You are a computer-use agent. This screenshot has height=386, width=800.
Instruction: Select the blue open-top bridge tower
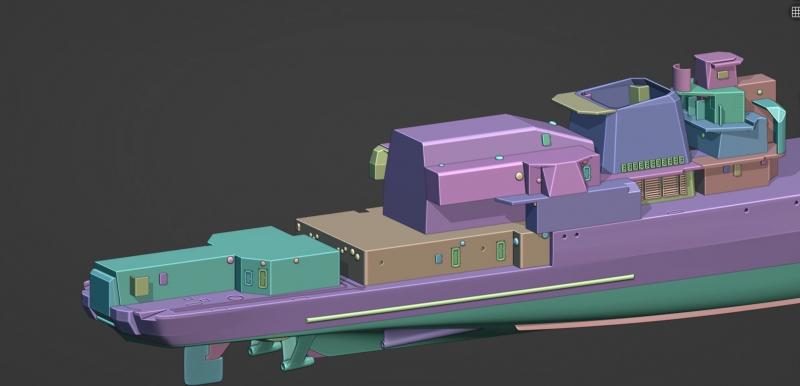[630, 125]
